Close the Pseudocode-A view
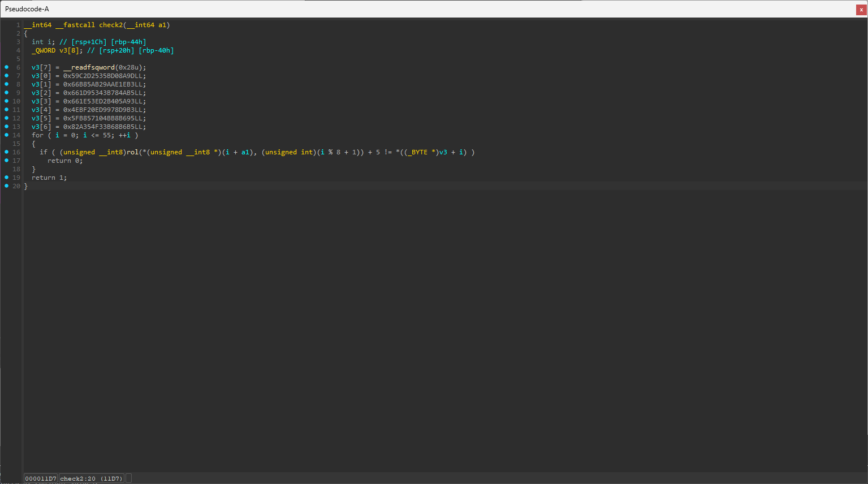 (x=861, y=9)
